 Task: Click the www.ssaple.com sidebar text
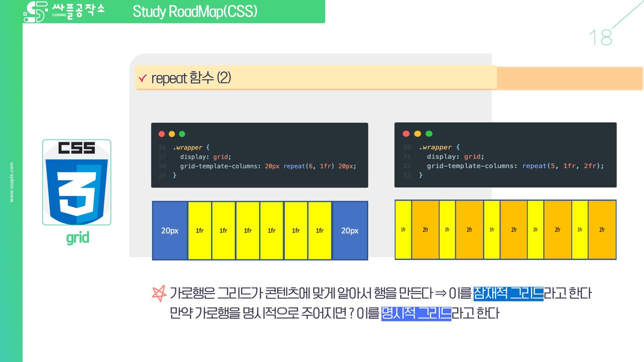click(x=12, y=183)
